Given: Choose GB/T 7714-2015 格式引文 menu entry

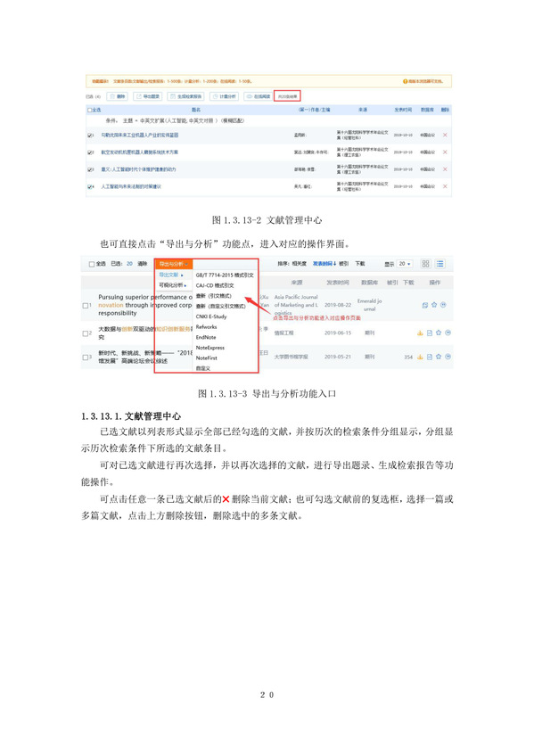Looking at the screenshot, I should tap(225, 275).
